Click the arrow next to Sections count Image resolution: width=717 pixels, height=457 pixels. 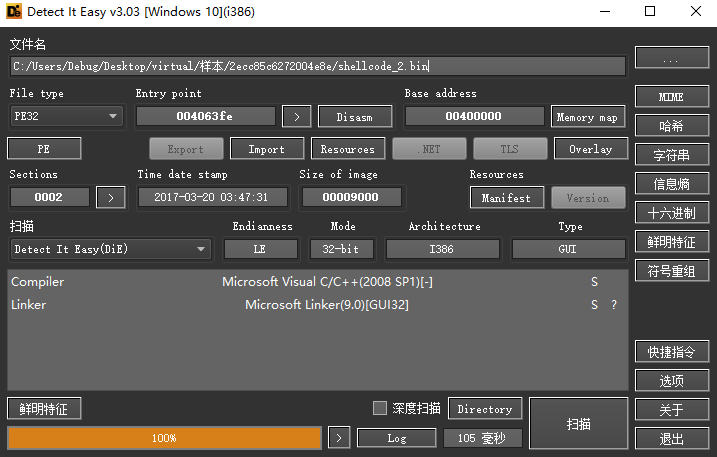[x=110, y=197]
